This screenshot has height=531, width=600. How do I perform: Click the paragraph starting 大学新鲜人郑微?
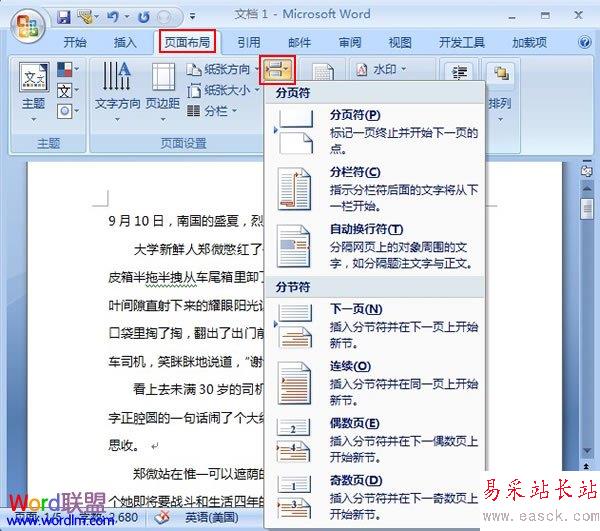coord(197,249)
